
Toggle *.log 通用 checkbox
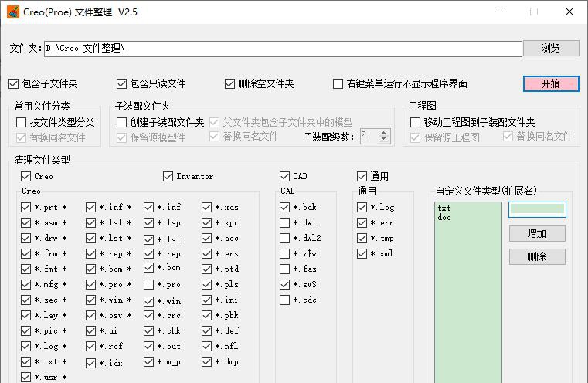pos(362,207)
